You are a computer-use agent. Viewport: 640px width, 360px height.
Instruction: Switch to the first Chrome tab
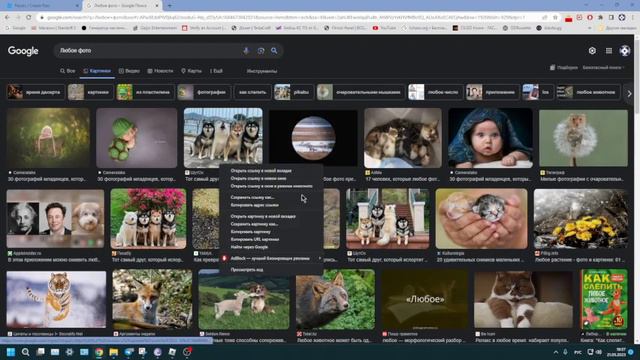[41, 6]
